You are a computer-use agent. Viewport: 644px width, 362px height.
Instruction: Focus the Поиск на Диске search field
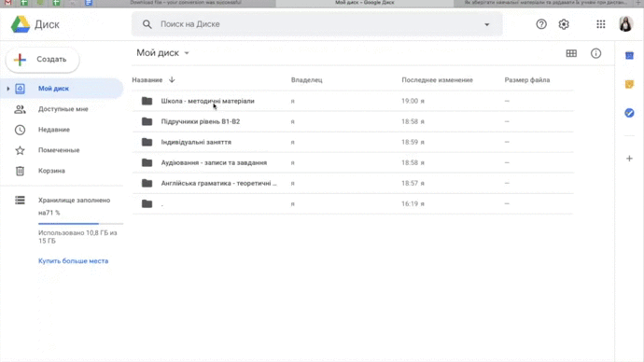(316, 24)
